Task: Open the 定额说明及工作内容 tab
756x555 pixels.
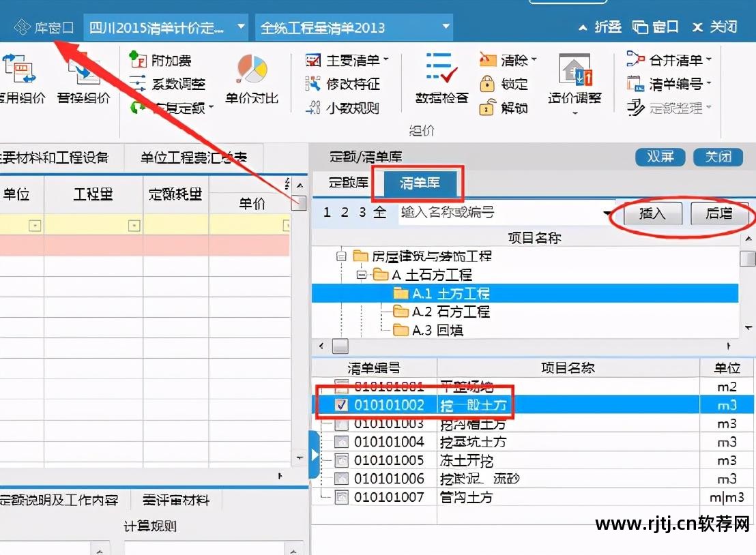Action: [59, 500]
